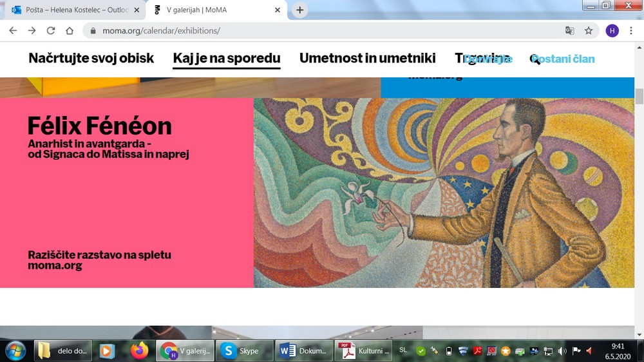Open the browser home page
This screenshot has height=362, width=644.
(70, 31)
